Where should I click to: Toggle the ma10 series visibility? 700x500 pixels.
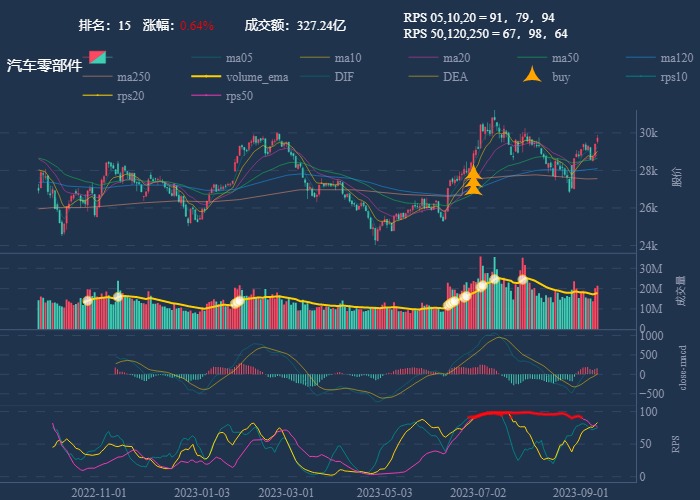coord(348,57)
